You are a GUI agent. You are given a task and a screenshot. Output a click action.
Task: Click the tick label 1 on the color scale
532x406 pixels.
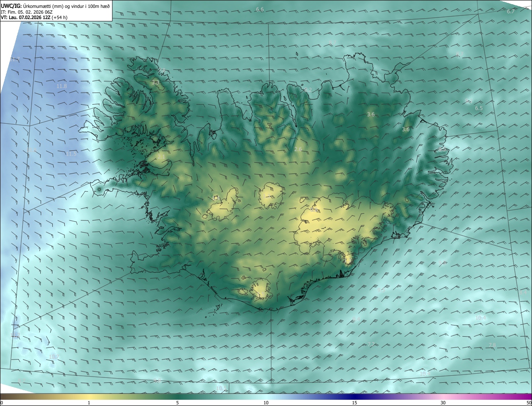[x=89, y=403]
